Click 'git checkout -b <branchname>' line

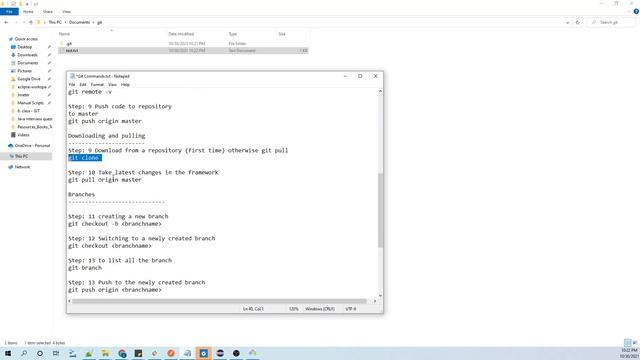115,224
